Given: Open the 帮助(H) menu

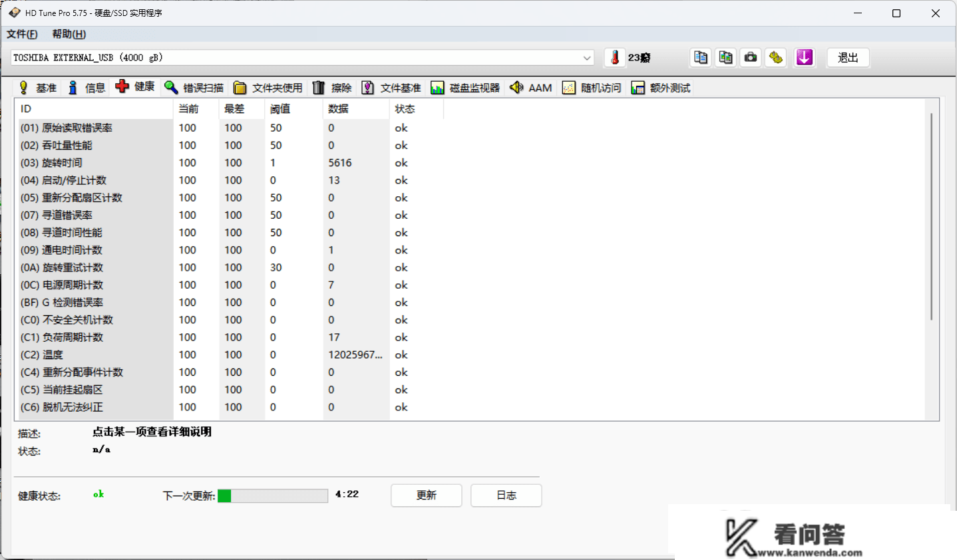Looking at the screenshot, I should [69, 34].
